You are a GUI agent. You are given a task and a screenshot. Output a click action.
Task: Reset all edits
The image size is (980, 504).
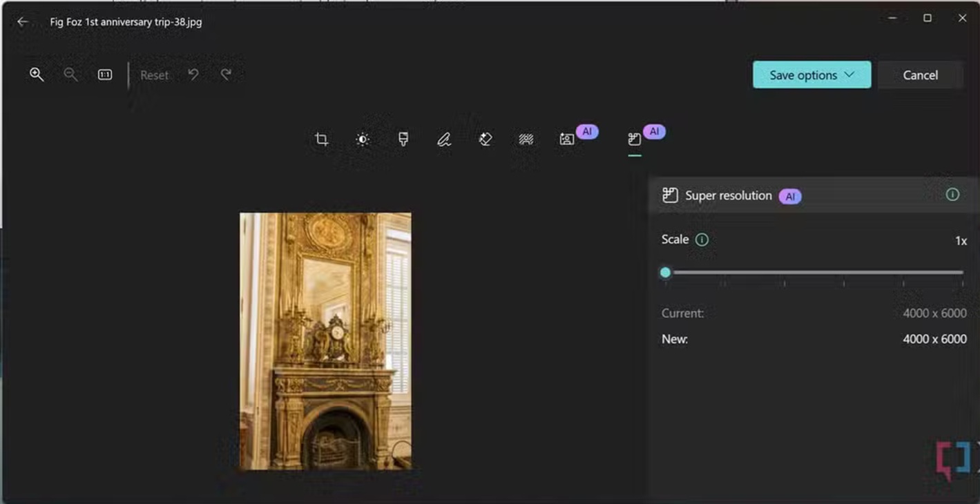coord(154,75)
